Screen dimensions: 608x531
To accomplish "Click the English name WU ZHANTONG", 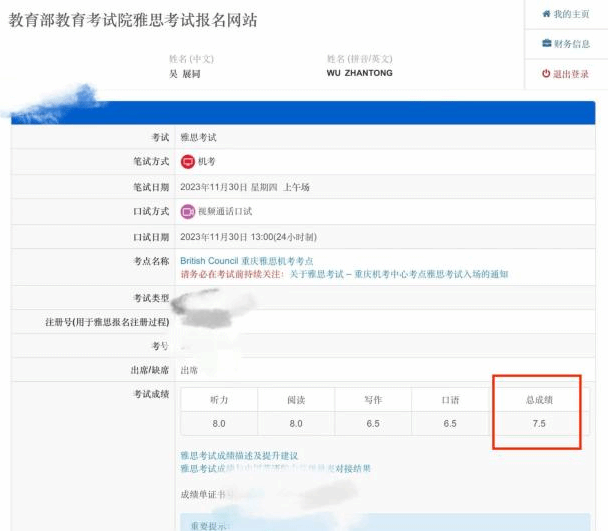I will pos(359,73).
